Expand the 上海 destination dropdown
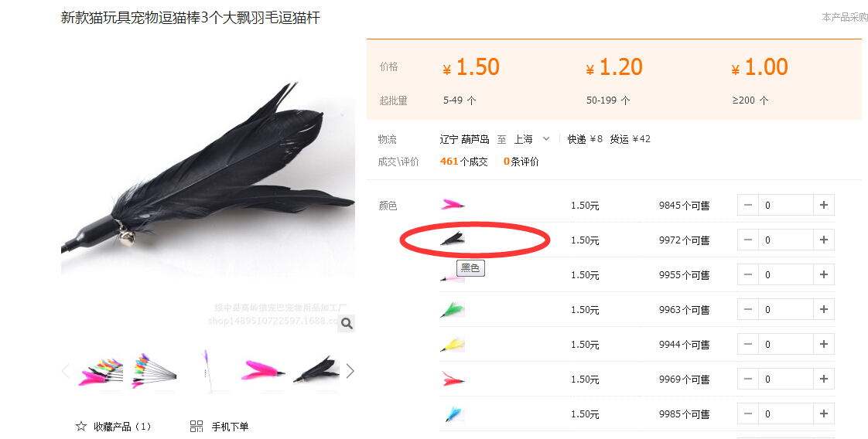 point(546,139)
